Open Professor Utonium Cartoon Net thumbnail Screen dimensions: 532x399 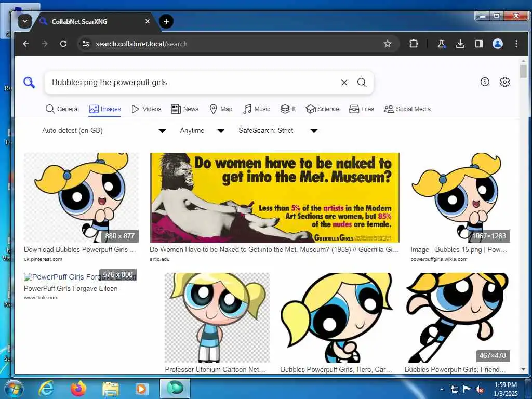(217, 317)
